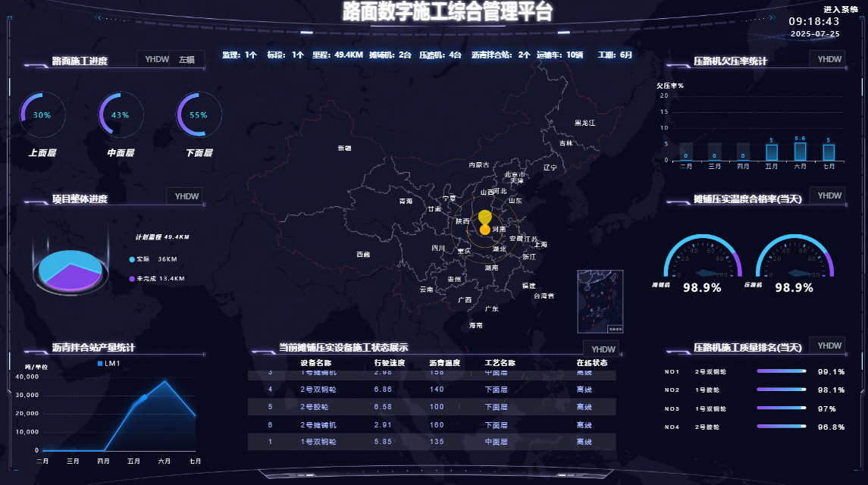Open YHDW dropdown in 路面施工进度 panel
Image resolution: width=868 pixels, height=485 pixels.
click(157, 59)
